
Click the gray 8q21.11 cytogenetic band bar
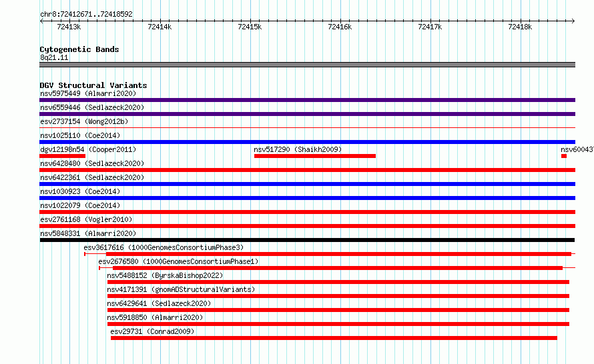(307, 65)
